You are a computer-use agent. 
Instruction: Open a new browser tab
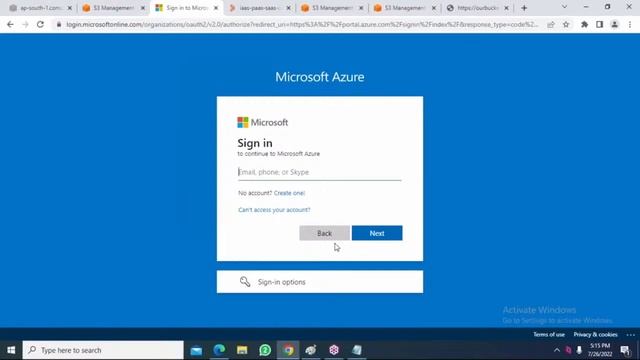pos(524,8)
